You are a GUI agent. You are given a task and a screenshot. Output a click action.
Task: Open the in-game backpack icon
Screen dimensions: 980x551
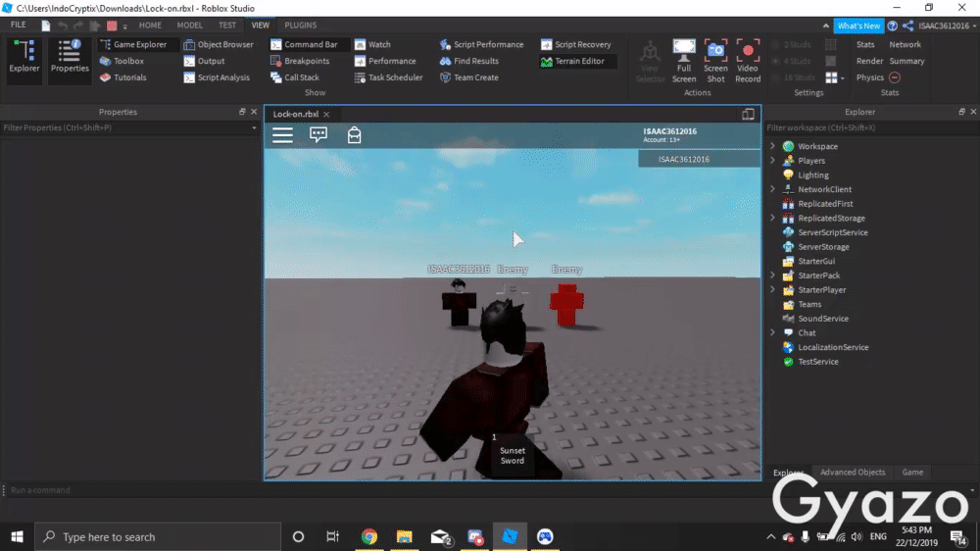pos(355,135)
